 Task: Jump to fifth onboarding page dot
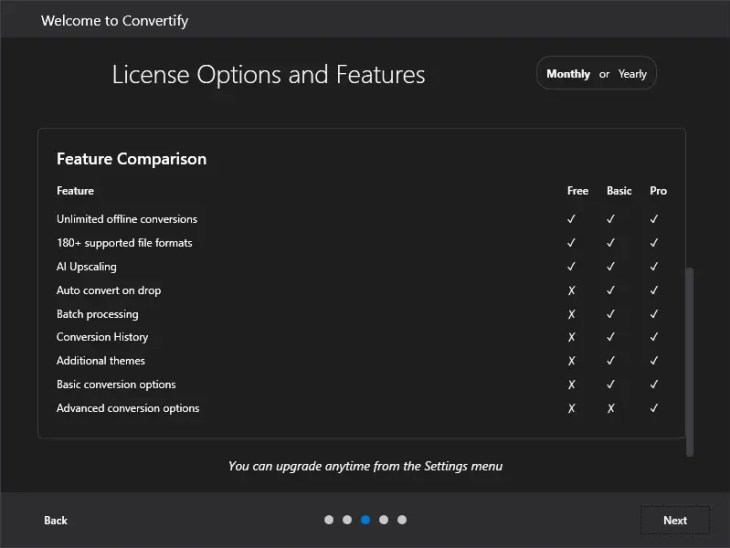click(402, 520)
